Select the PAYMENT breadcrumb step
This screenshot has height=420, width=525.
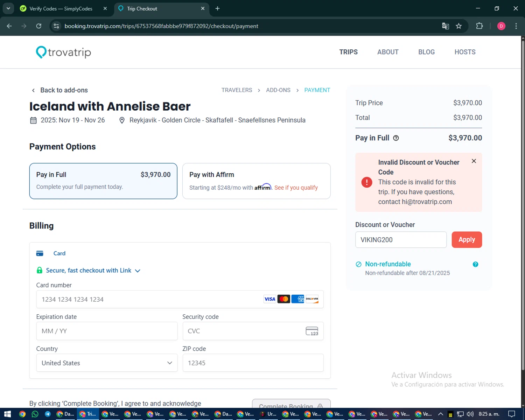click(317, 90)
